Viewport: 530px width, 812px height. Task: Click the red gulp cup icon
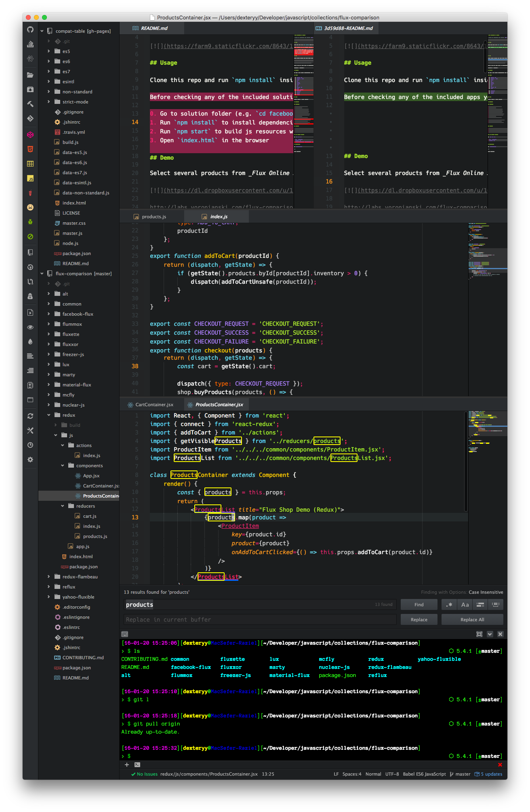(30, 193)
